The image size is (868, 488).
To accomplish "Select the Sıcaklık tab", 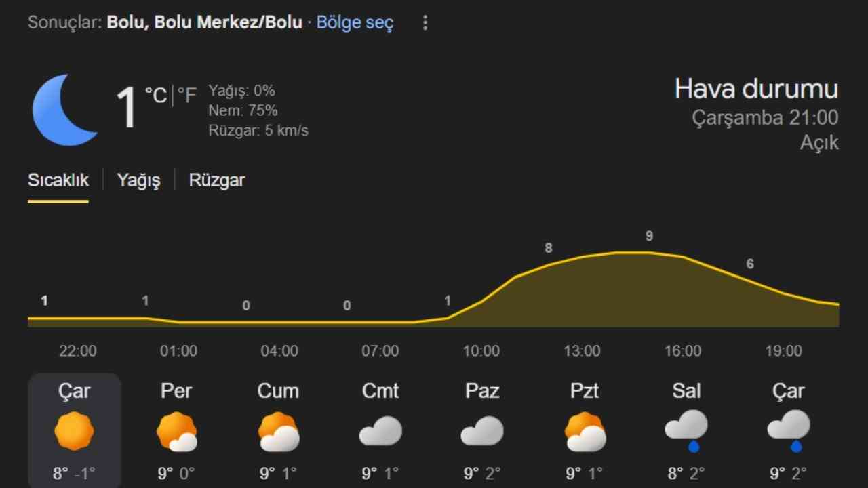I will point(58,180).
